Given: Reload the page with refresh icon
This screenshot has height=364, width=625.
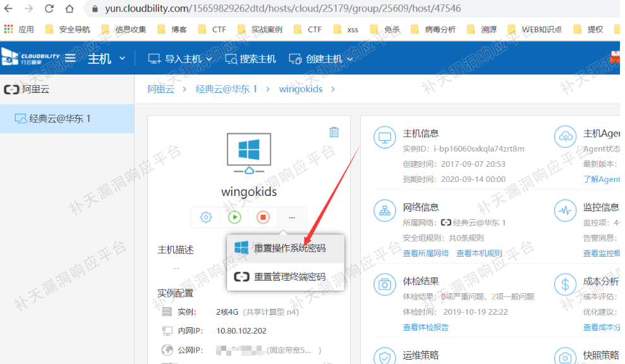Looking at the screenshot, I should pos(49,8).
